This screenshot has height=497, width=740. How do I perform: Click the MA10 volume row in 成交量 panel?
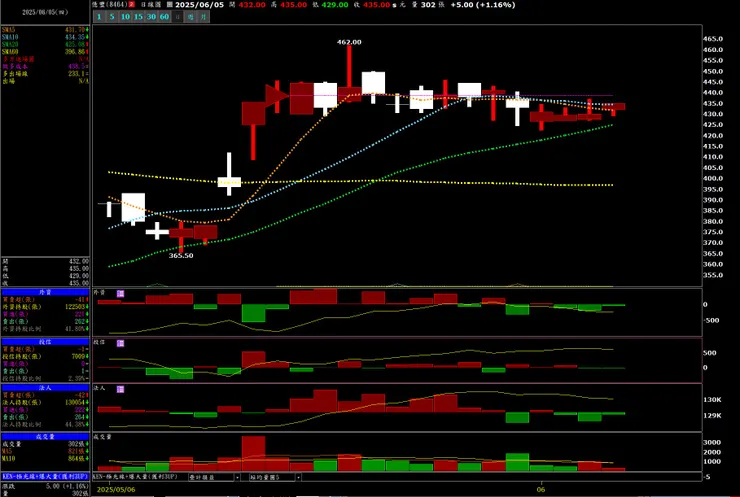(x=45, y=458)
